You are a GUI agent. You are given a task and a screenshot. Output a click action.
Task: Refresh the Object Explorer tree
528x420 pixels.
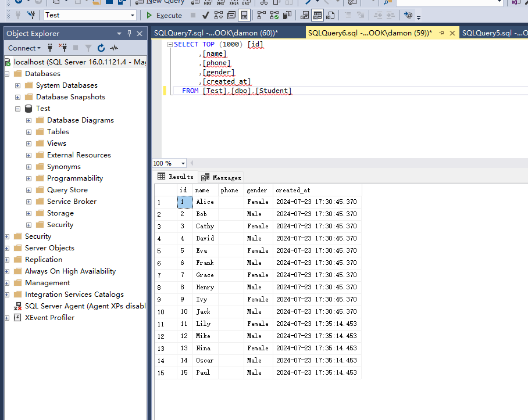click(x=101, y=48)
